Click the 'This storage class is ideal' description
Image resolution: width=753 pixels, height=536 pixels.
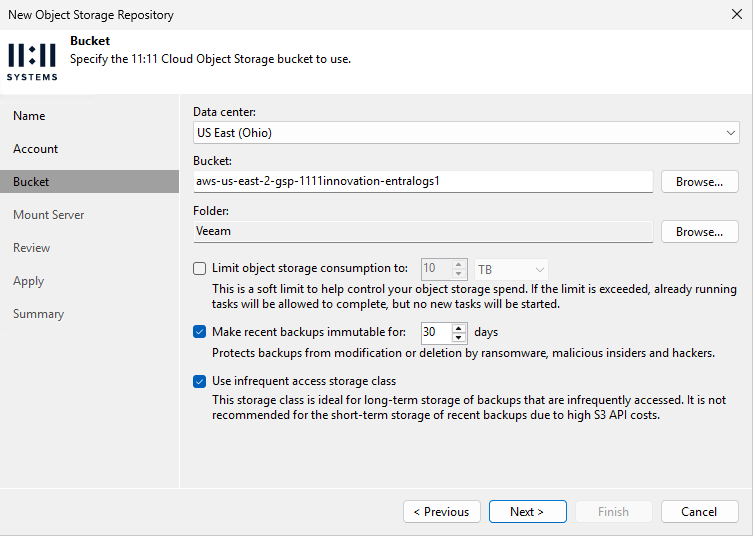coord(469,407)
